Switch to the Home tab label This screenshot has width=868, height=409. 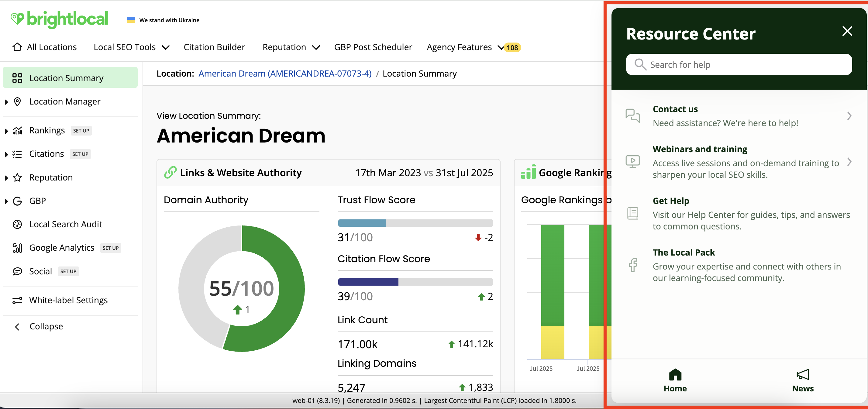tap(675, 388)
